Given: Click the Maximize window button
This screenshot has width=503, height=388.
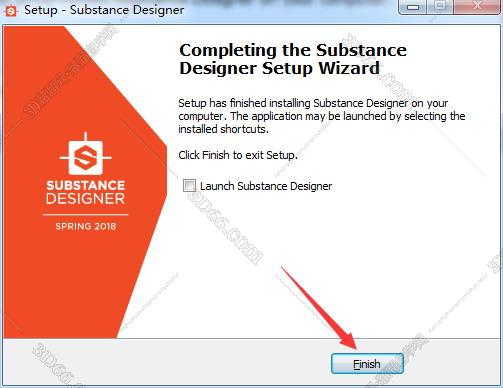Looking at the screenshot, I should coord(440,7).
